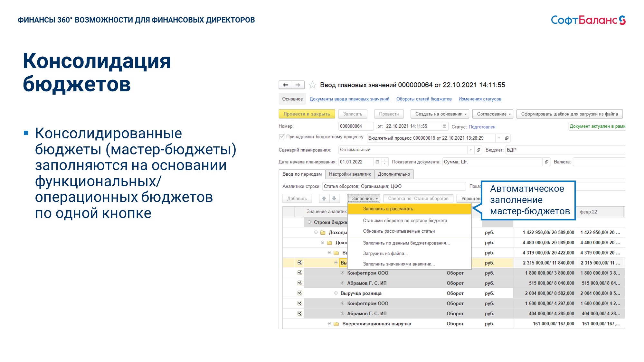Select the Основное navigation tab

tap(292, 99)
